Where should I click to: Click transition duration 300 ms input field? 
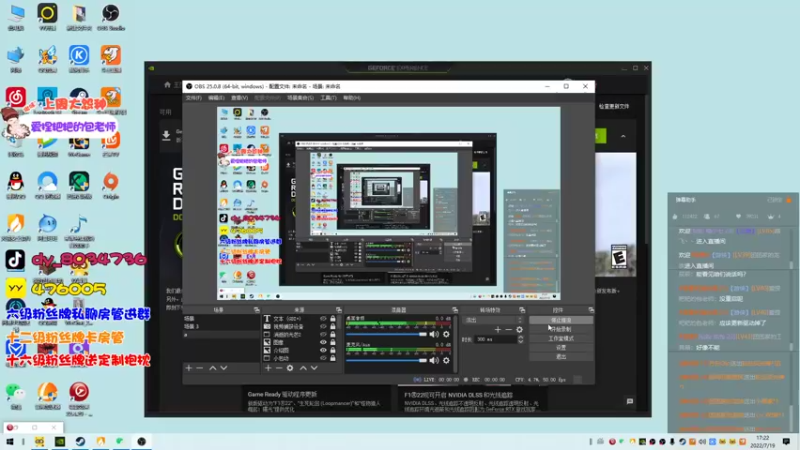(x=495, y=339)
